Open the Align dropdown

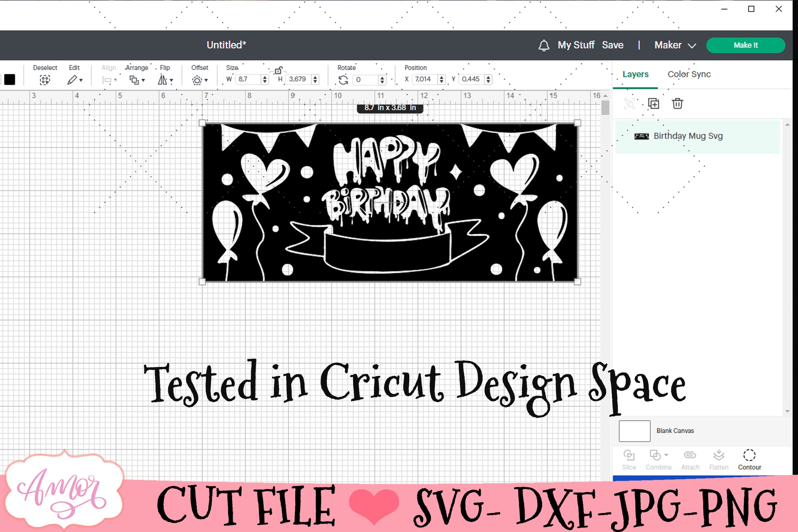[109, 80]
